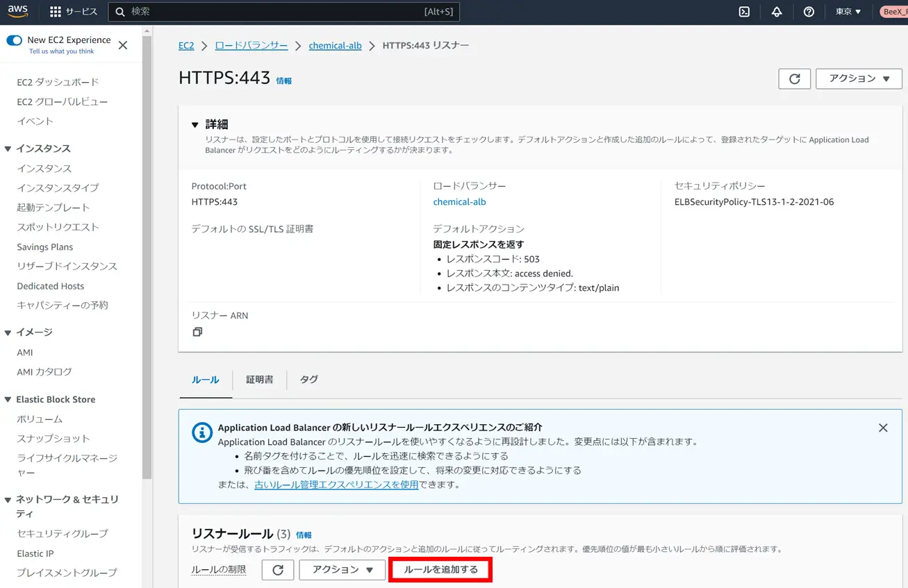908x588 pixels.
Task: Switch to the タグ tab
Action: [x=309, y=380]
